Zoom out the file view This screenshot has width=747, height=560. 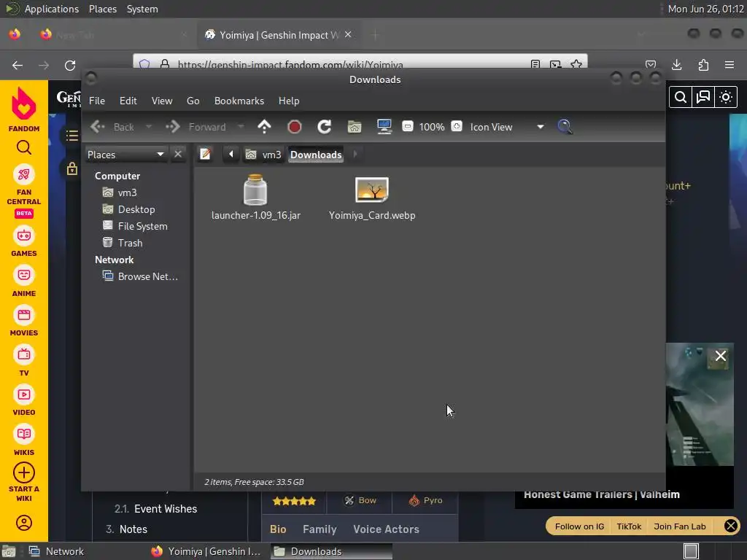407,126
